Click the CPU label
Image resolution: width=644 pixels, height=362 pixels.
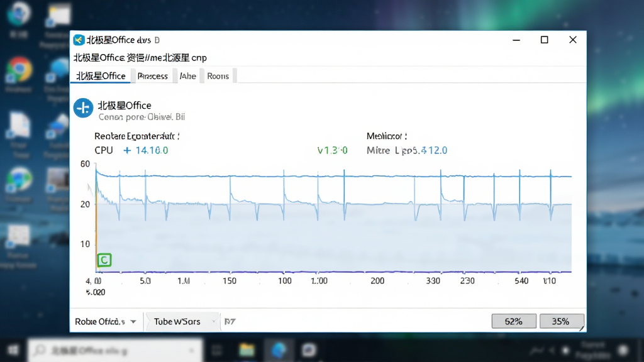tap(104, 150)
